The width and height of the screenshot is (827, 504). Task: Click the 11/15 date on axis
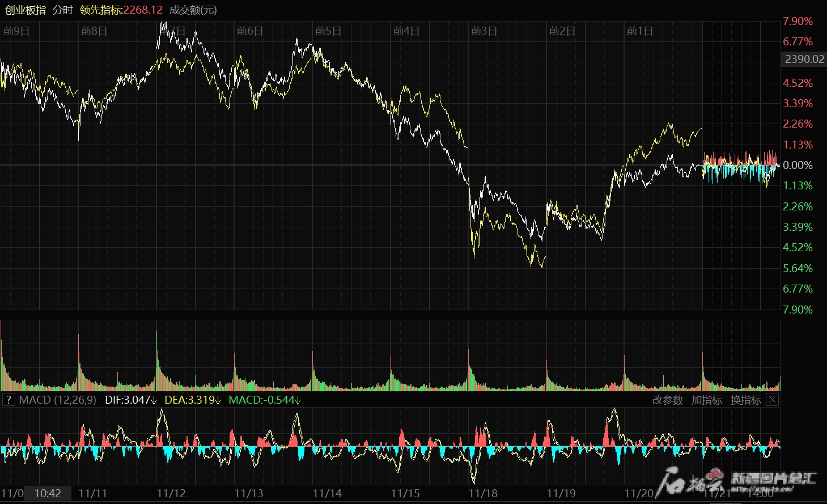[405, 493]
